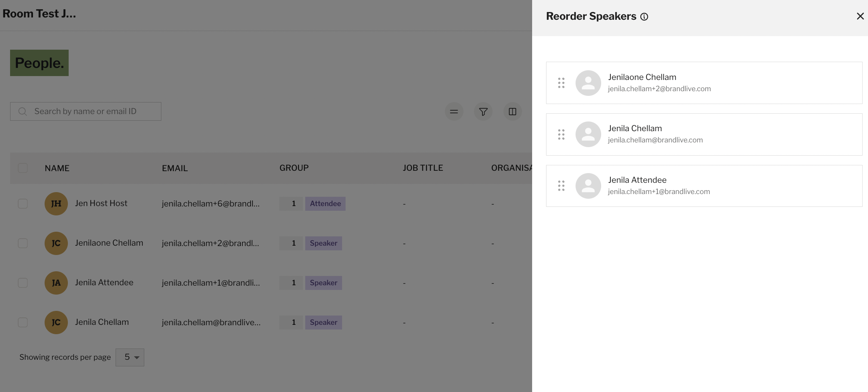Click jenila.chellam+2@brandlive.com in the reorder panel

659,89
